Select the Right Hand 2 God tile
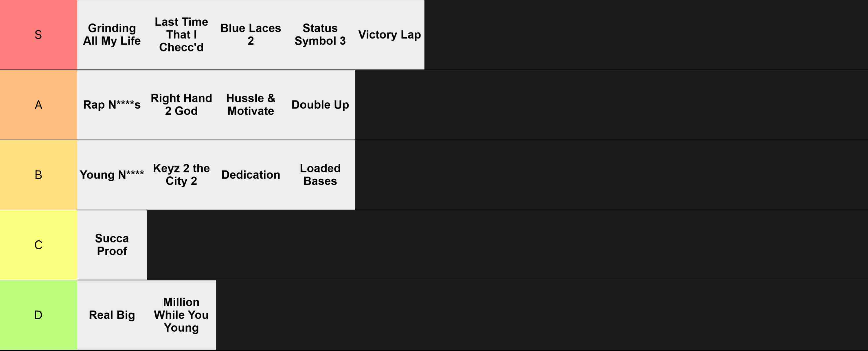 tap(181, 105)
